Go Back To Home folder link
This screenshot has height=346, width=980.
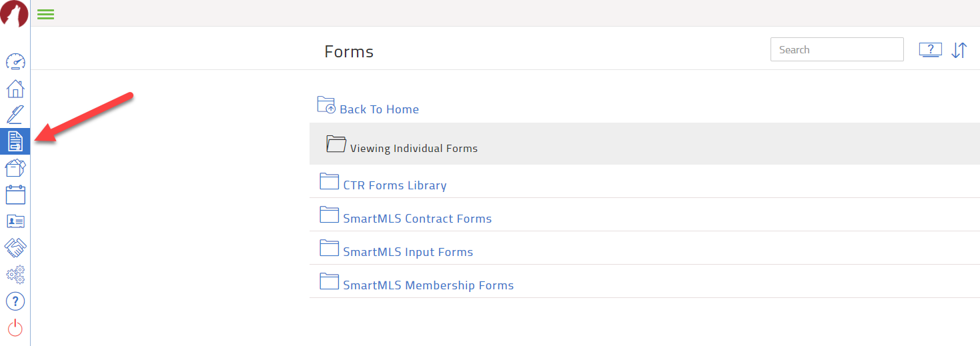pos(379,109)
